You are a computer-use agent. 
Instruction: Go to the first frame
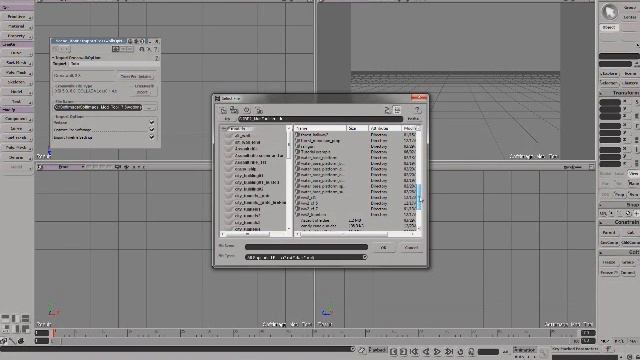point(414,351)
